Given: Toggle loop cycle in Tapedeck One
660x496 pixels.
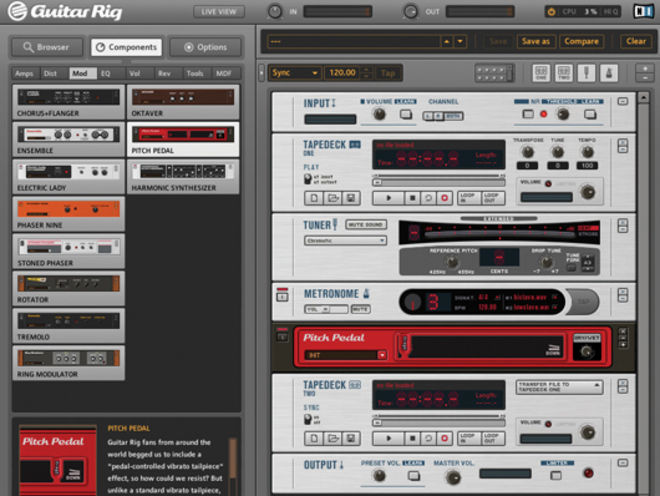Looking at the screenshot, I should pyautogui.click(x=428, y=197).
